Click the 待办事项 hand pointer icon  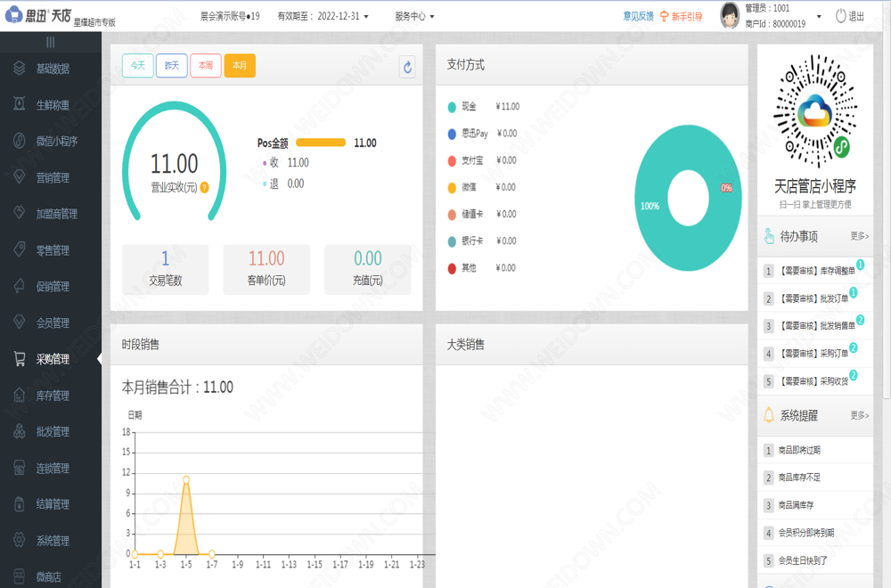click(769, 236)
